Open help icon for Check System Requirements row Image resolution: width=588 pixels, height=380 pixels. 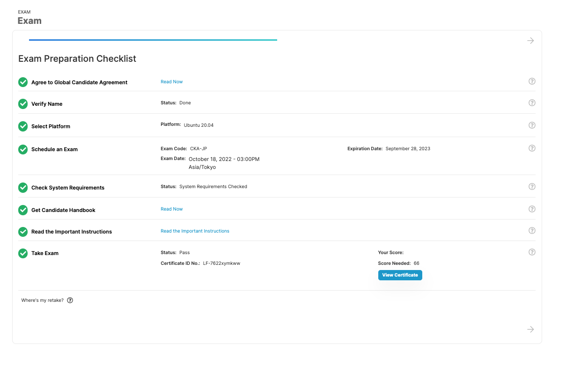(x=532, y=187)
